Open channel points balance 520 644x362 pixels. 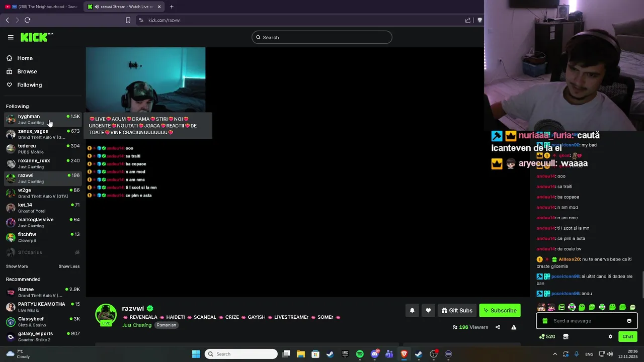pos(547,336)
